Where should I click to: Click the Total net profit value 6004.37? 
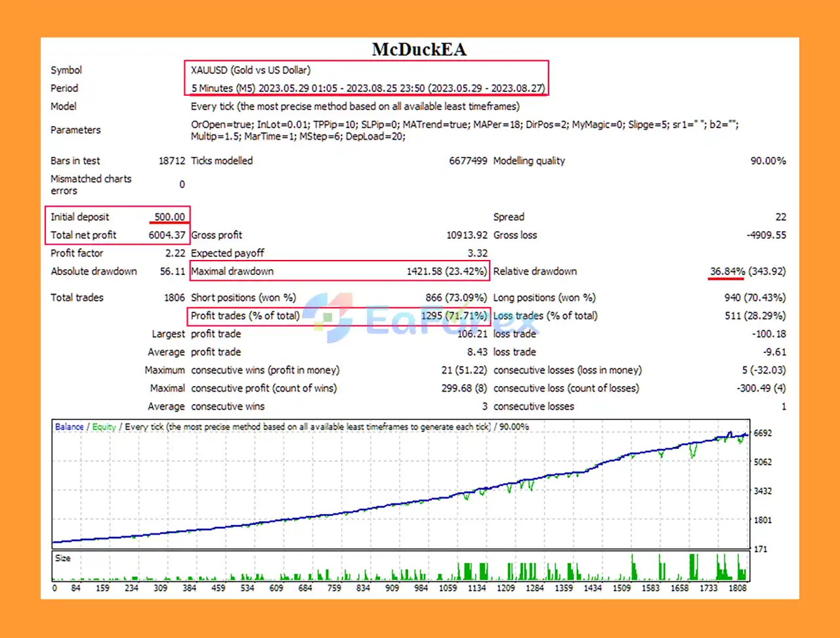[167, 235]
